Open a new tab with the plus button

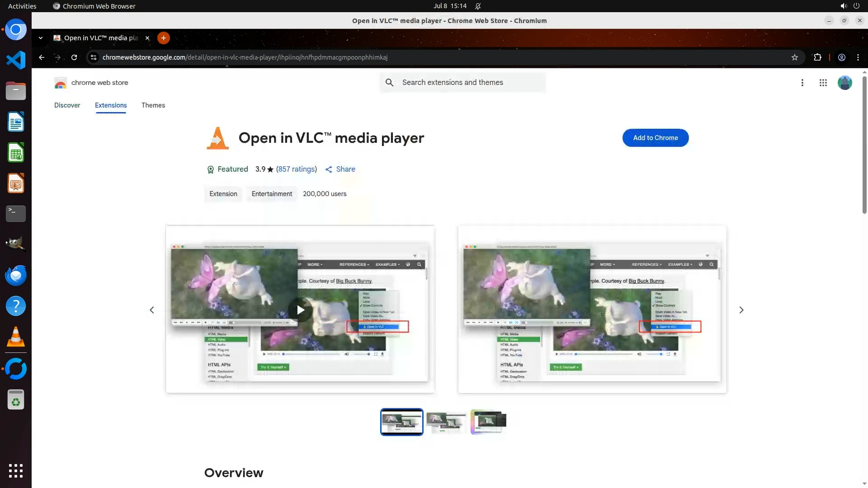click(x=164, y=38)
